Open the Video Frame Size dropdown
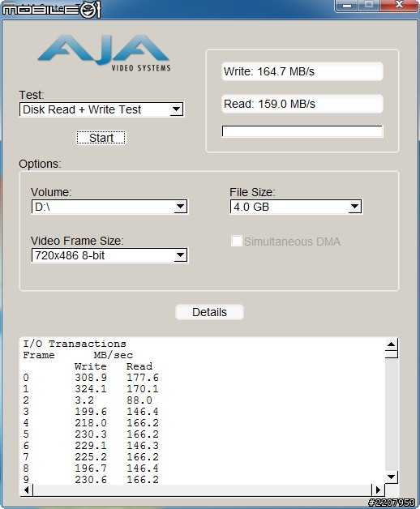 pyautogui.click(x=109, y=255)
